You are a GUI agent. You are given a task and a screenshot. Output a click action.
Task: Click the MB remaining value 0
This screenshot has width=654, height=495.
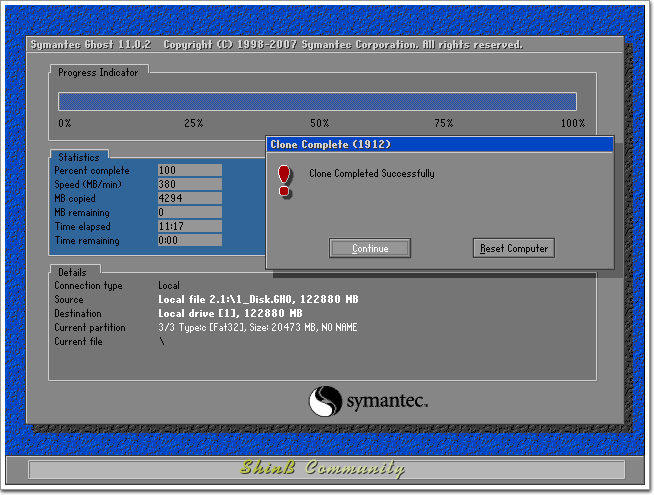[x=190, y=212]
